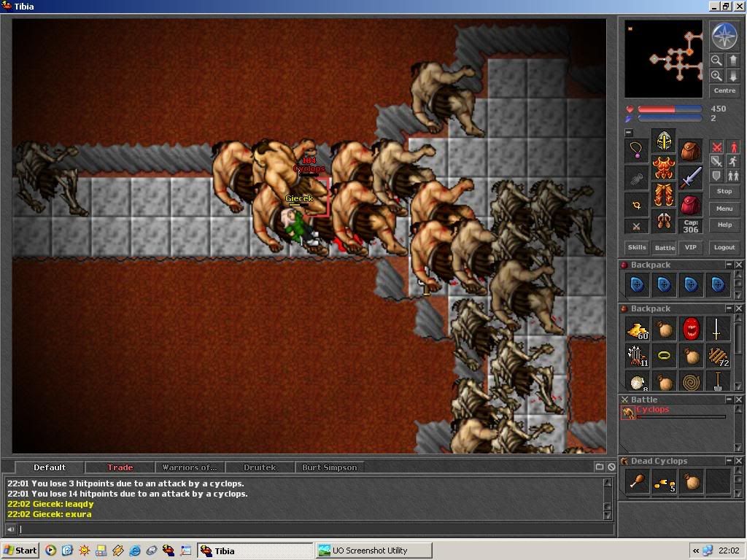The image size is (747, 560).
Task: Select the ring equipment slot
Action: point(636,205)
